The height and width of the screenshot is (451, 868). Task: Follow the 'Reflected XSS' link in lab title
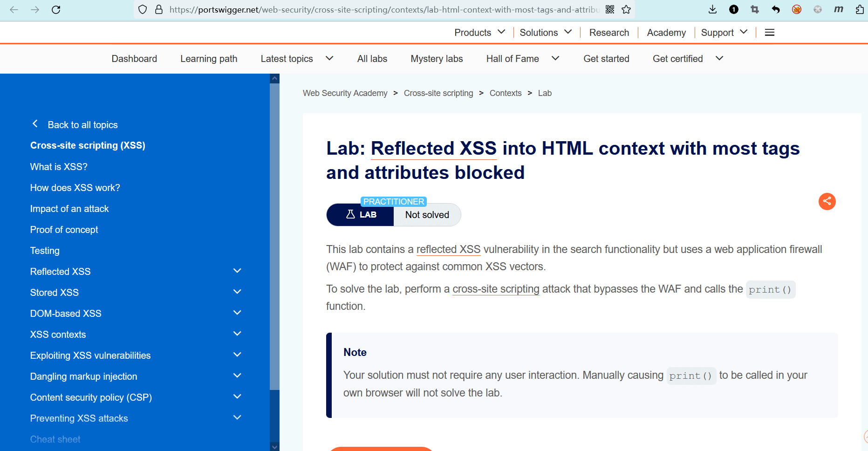pos(434,149)
